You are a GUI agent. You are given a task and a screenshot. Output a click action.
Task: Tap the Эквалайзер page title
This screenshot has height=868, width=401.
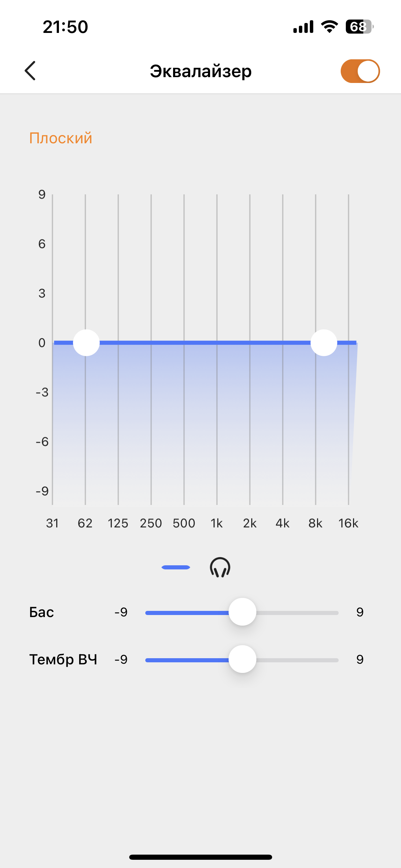click(x=201, y=71)
